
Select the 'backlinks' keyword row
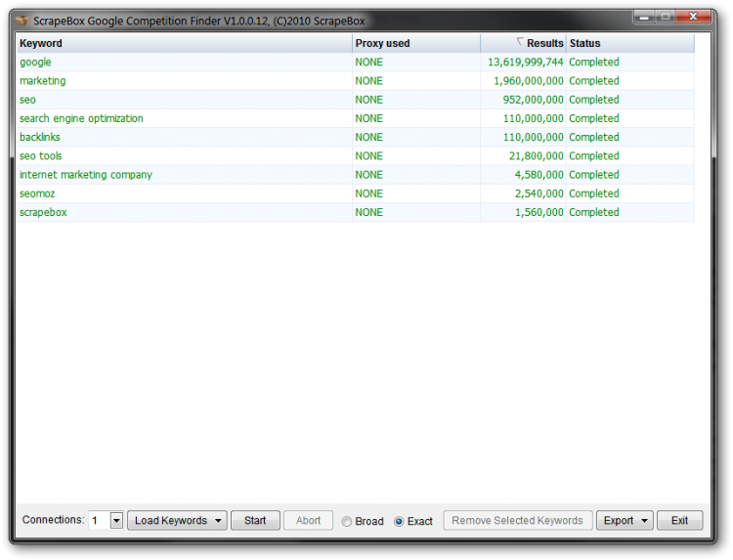[x=356, y=137]
